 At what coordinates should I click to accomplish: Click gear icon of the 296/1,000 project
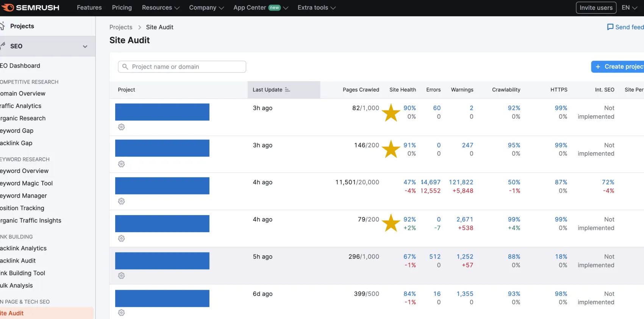point(121,276)
